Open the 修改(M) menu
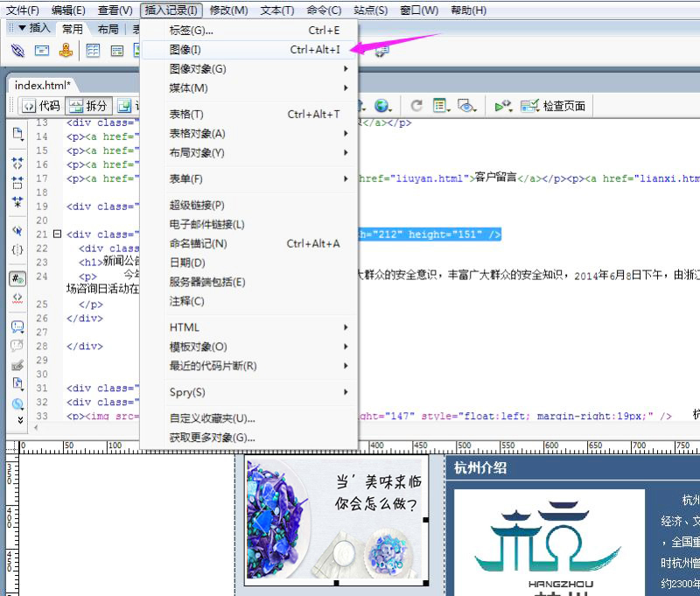The image size is (700, 596). pyautogui.click(x=228, y=11)
